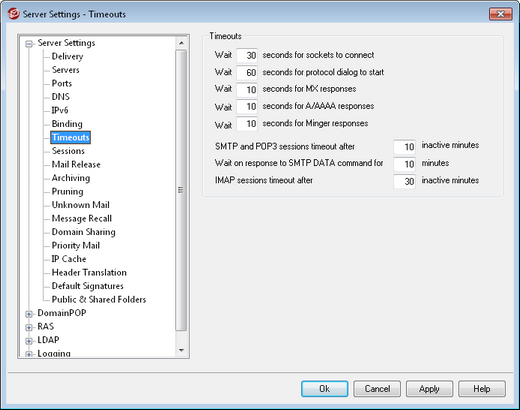This screenshot has height=410, width=520.
Task: Open Help for the Timeouts dialog
Action: click(x=482, y=389)
